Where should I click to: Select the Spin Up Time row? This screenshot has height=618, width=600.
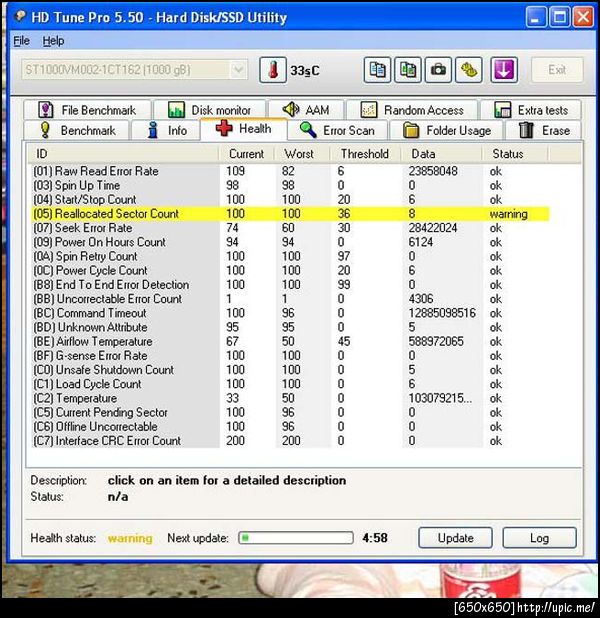coord(290,185)
